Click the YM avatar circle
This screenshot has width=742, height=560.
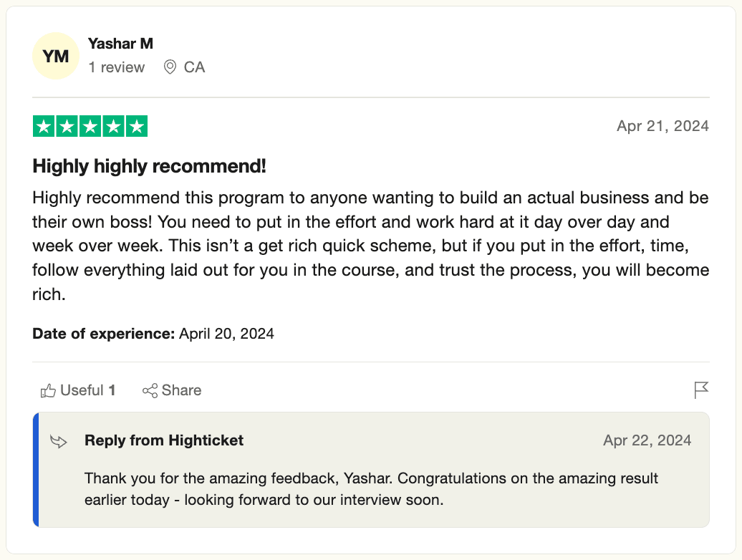tap(56, 56)
